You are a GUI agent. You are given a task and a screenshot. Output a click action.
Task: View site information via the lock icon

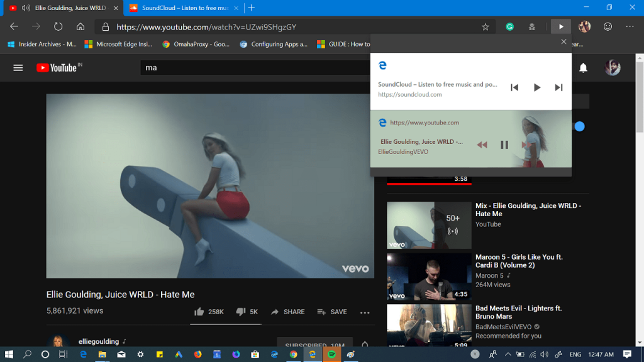pyautogui.click(x=106, y=27)
